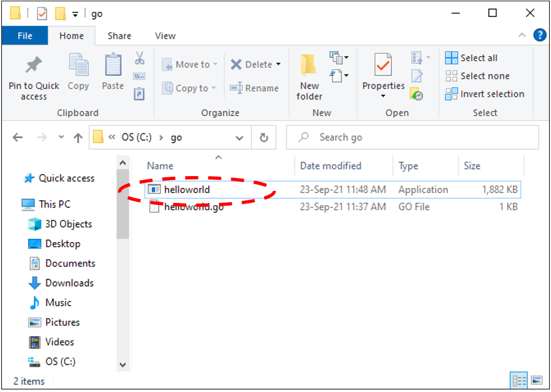Click the New folder icon
The image size is (551, 392).
(x=309, y=66)
